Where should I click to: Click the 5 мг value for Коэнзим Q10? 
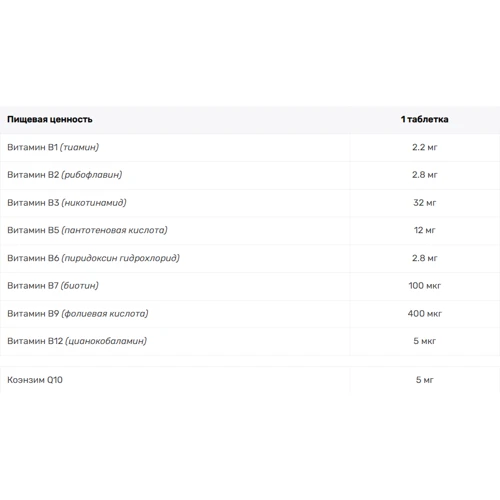click(x=424, y=380)
